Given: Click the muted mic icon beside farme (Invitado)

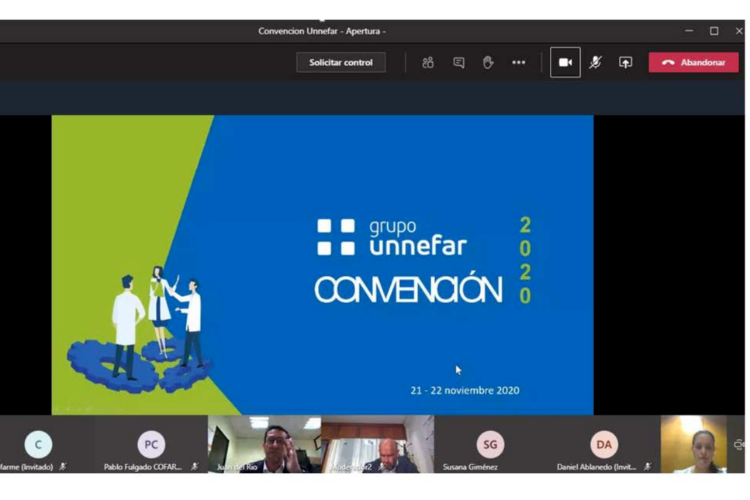Looking at the screenshot, I should [63, 467].
